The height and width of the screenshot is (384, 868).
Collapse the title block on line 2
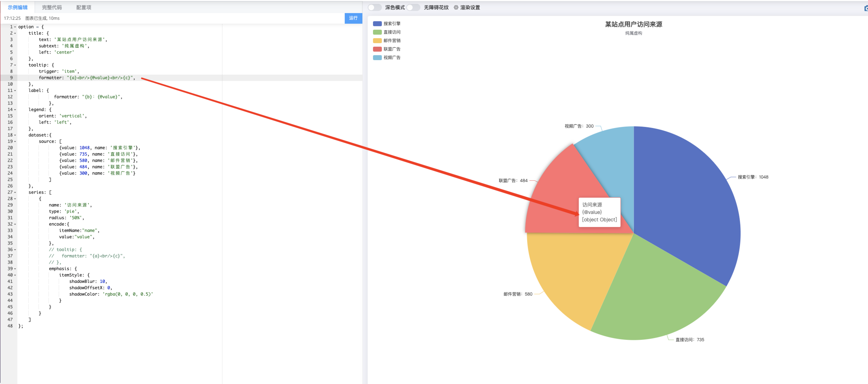click(15, 33)
